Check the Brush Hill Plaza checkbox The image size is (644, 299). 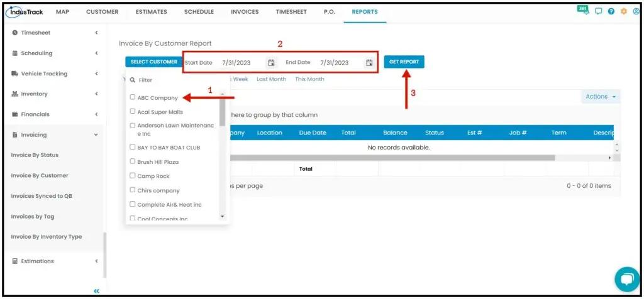tap(133, 161)
